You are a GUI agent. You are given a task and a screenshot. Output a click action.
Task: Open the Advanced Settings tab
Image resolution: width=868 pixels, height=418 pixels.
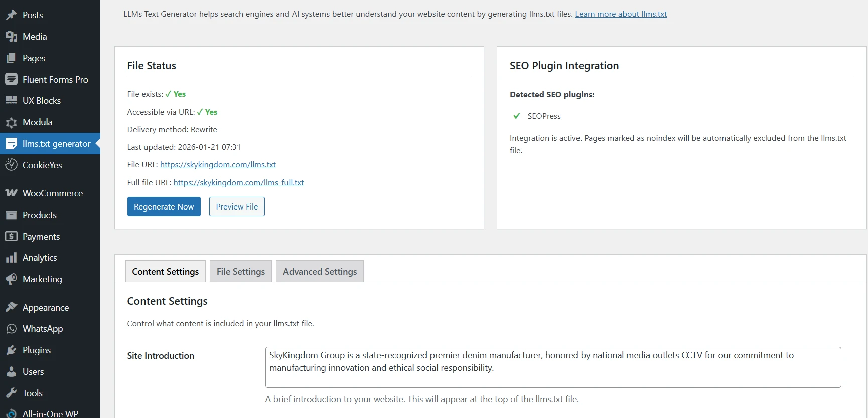click(320, 271)
